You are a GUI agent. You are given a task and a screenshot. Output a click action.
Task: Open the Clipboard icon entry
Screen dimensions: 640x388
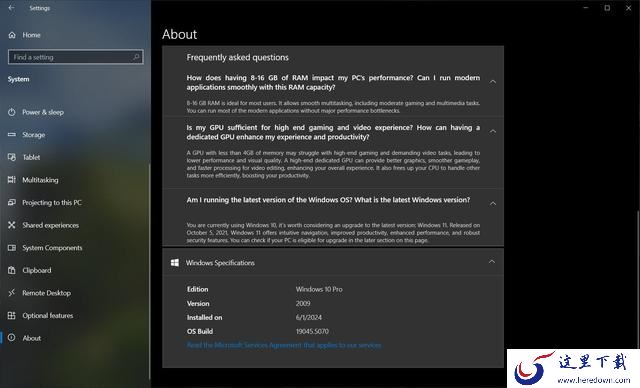click(x=12, y=270)
